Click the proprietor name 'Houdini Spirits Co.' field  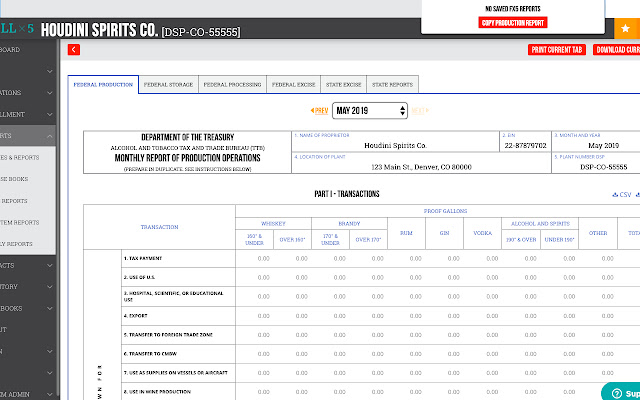click(396, 145)
